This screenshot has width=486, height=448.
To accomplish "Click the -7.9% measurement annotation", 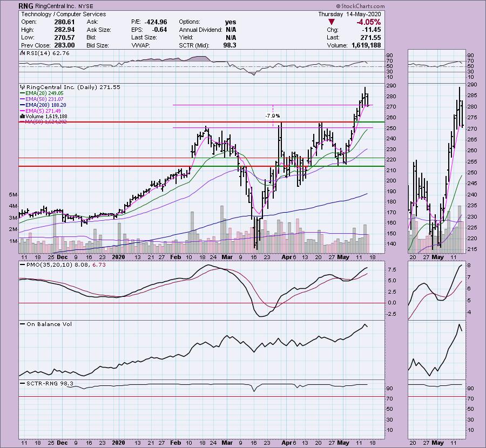I will tap(273, 116).
